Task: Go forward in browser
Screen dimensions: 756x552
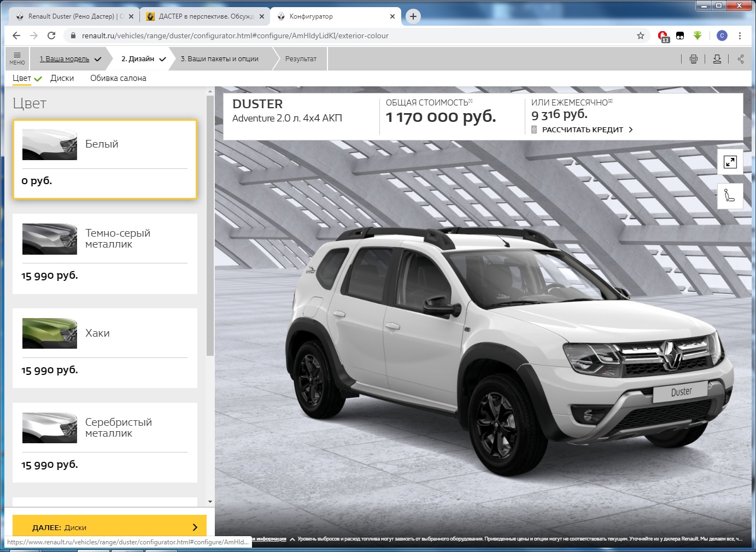Action: tap(34, 36)
